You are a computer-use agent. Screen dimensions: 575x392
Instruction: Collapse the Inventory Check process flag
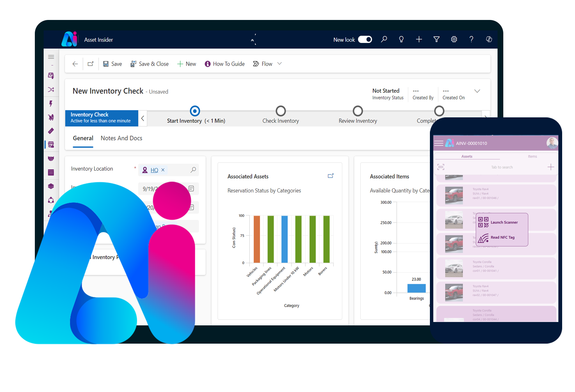point(143,118)
